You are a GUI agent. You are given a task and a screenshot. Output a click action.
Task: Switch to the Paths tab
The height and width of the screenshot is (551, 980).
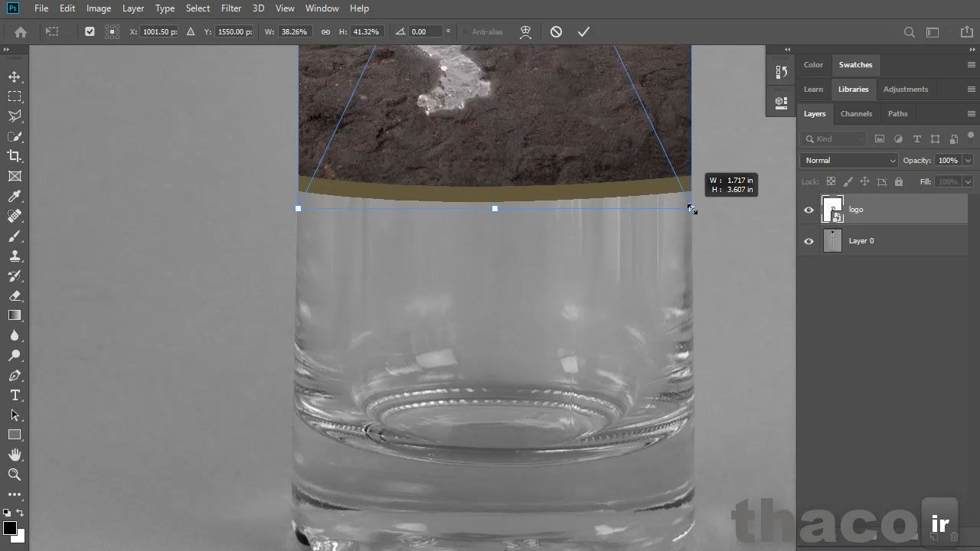[897, 114]
